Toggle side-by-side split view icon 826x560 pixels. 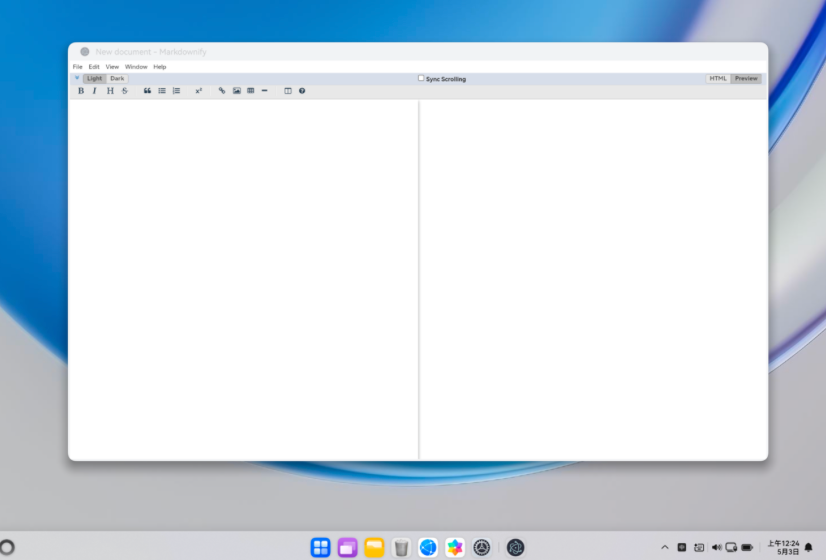point(288,91)
